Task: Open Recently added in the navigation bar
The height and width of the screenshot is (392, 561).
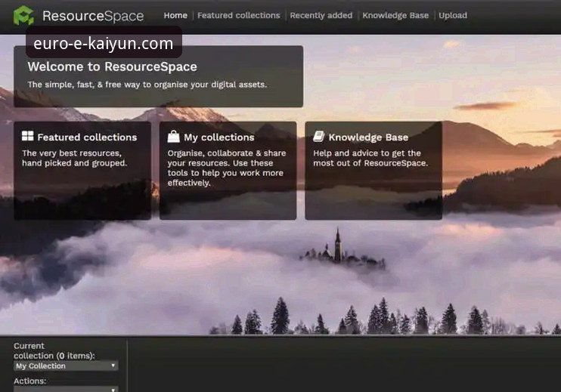Action: pyautogui.click(x=321, y=15)
